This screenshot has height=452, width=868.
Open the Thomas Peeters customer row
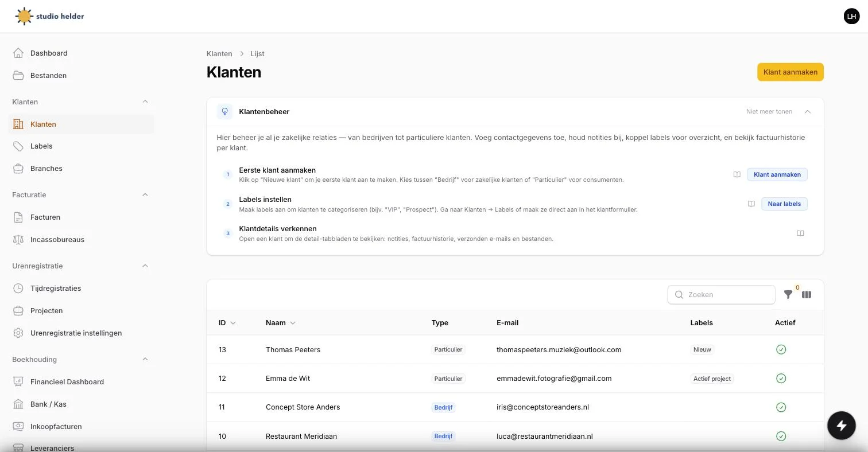tap(515, 350)
